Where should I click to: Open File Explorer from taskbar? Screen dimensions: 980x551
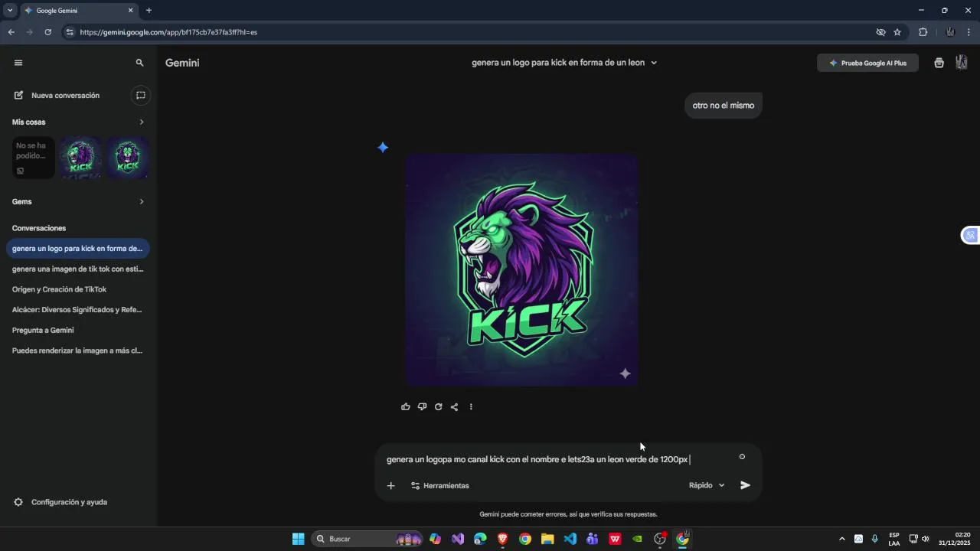pyautogui.click(x=547, y=539)
